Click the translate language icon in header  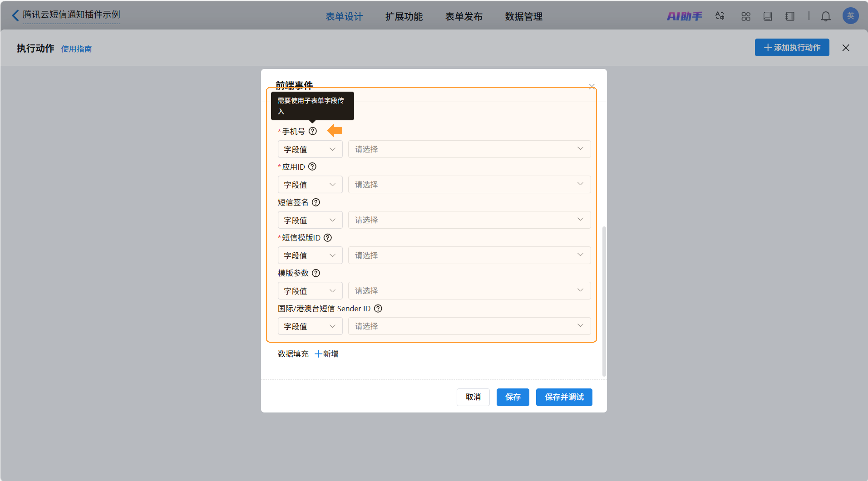[720, 16]
